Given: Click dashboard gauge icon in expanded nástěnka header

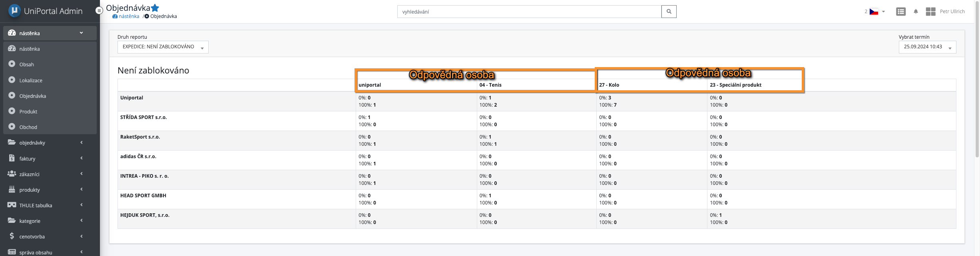Looking at the screenshot, I should tap(12, 33).
